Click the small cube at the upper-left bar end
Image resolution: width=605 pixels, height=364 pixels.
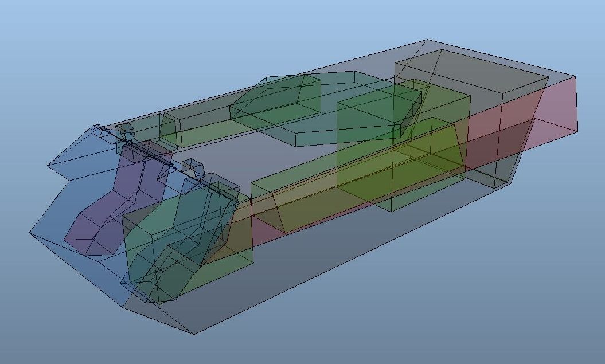pos(126,132)
